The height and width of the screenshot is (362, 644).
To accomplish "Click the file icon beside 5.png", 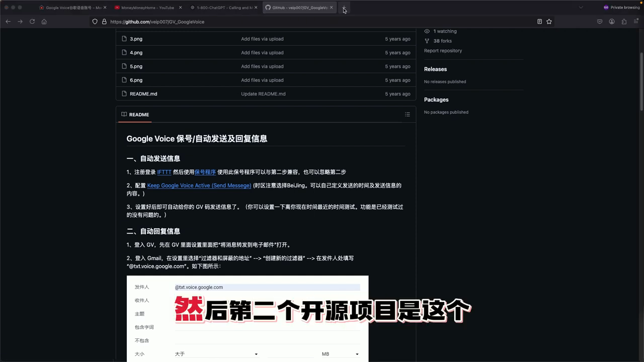I will click(x=124, y=66).
